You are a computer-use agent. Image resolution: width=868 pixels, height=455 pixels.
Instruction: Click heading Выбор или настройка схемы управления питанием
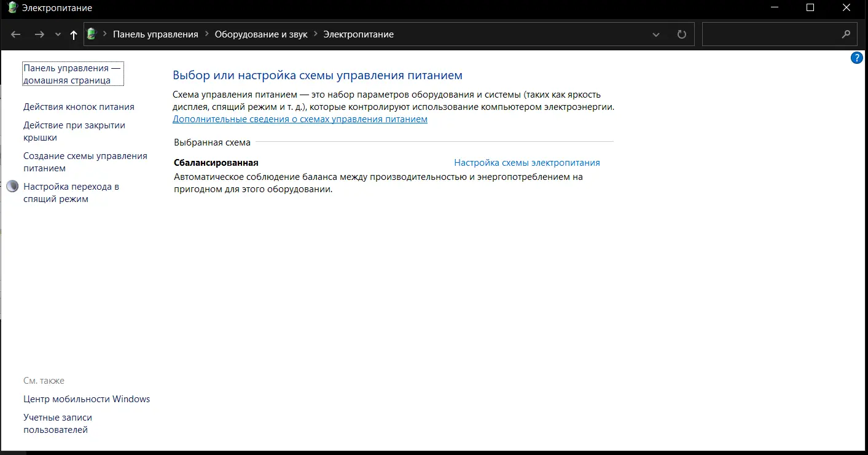coord(318,76)
